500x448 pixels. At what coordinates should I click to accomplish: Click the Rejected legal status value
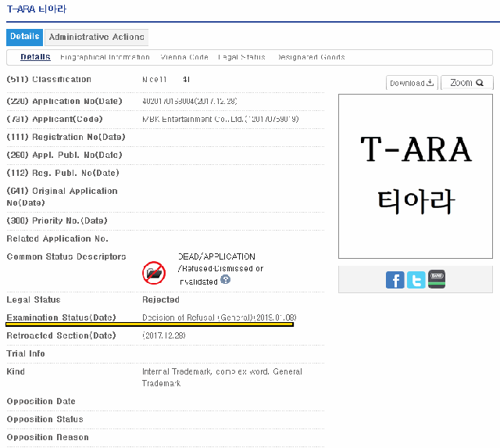161,299
